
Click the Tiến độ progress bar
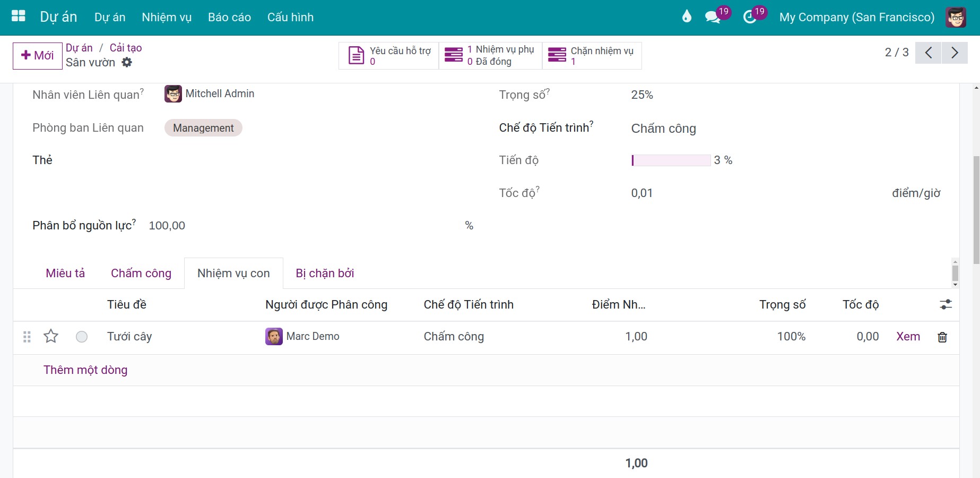pos(671,160)
